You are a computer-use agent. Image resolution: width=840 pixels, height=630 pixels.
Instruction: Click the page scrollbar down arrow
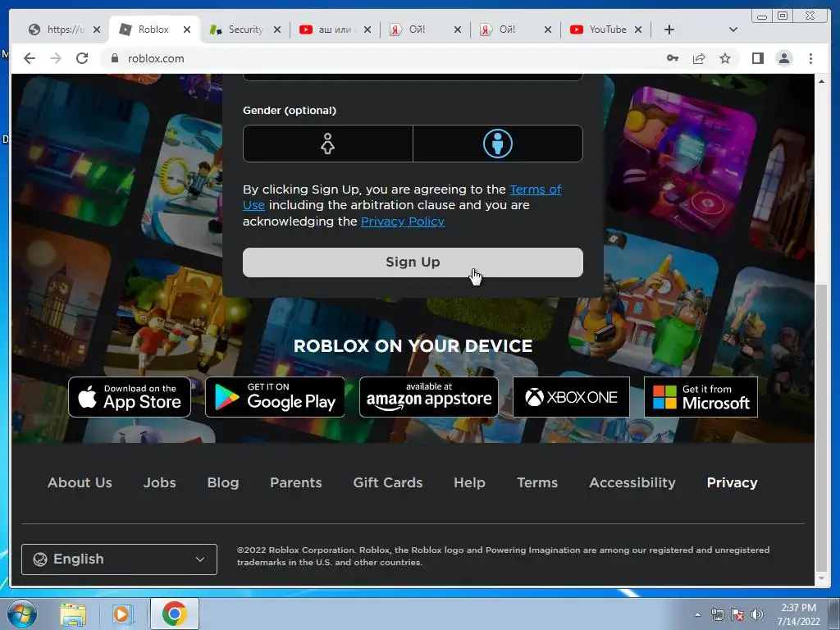[821, 579]
